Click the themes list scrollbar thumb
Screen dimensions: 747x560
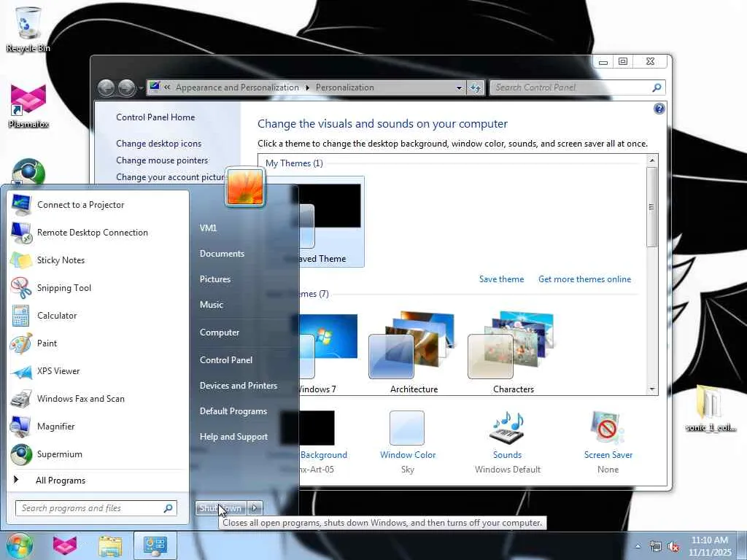[651, 206]
